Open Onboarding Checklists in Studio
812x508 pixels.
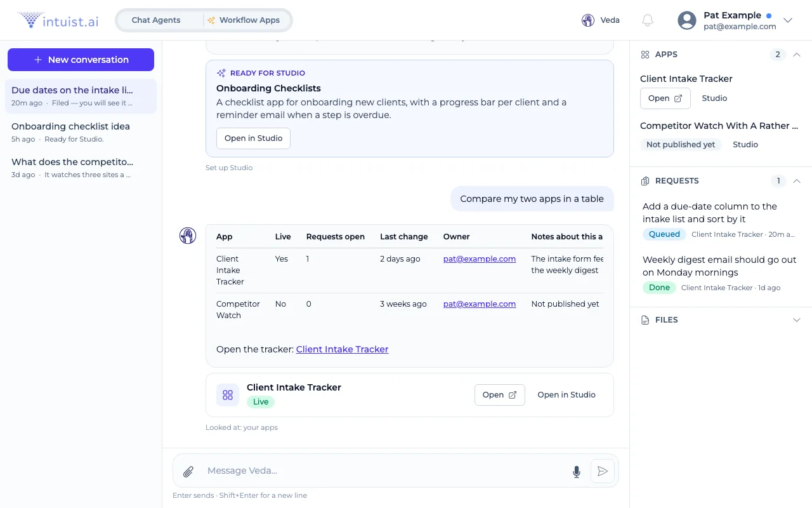[x=253, y=138]
